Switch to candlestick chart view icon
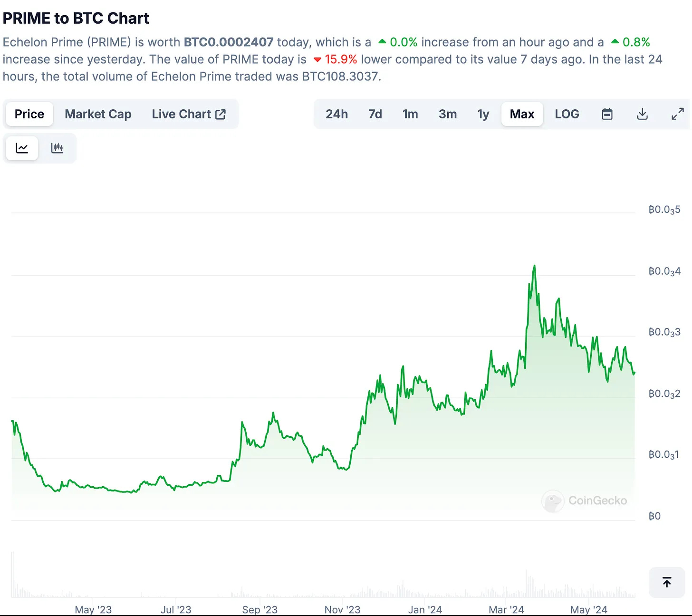The image size is (692, 616). click(x=57, y=148)
